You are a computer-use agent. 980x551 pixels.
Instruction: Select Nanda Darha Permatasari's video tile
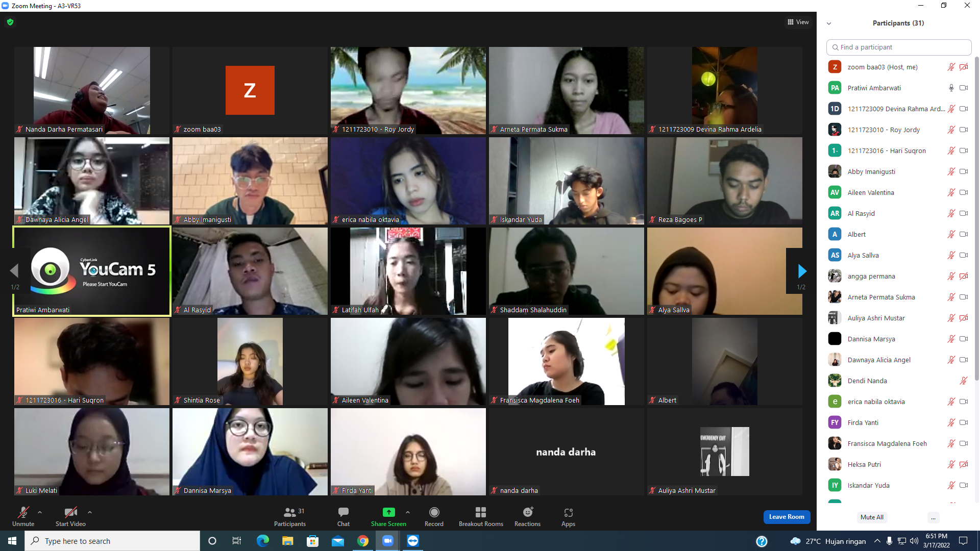point(92,90)
